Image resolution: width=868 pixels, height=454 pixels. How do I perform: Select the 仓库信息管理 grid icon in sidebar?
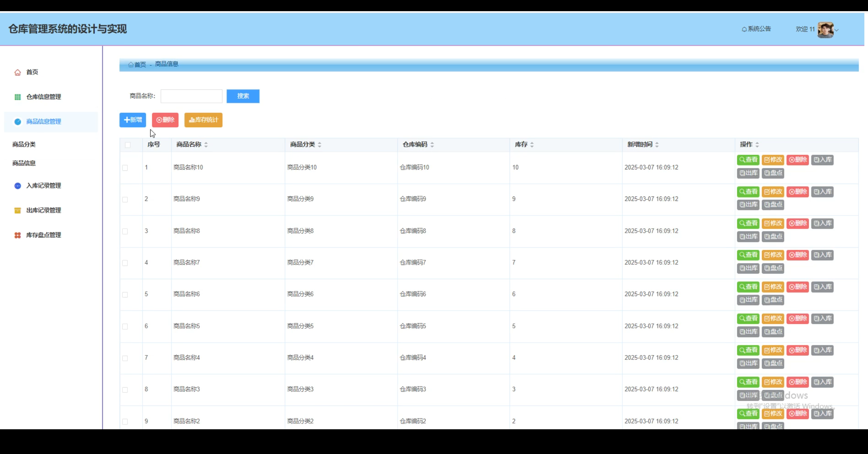point(18,97)
